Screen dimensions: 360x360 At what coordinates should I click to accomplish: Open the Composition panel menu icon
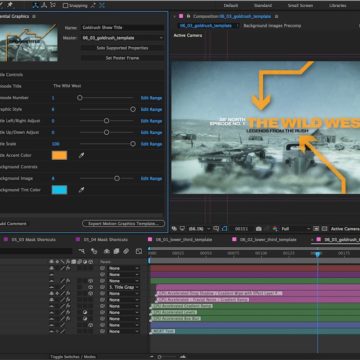coord(276,16)
